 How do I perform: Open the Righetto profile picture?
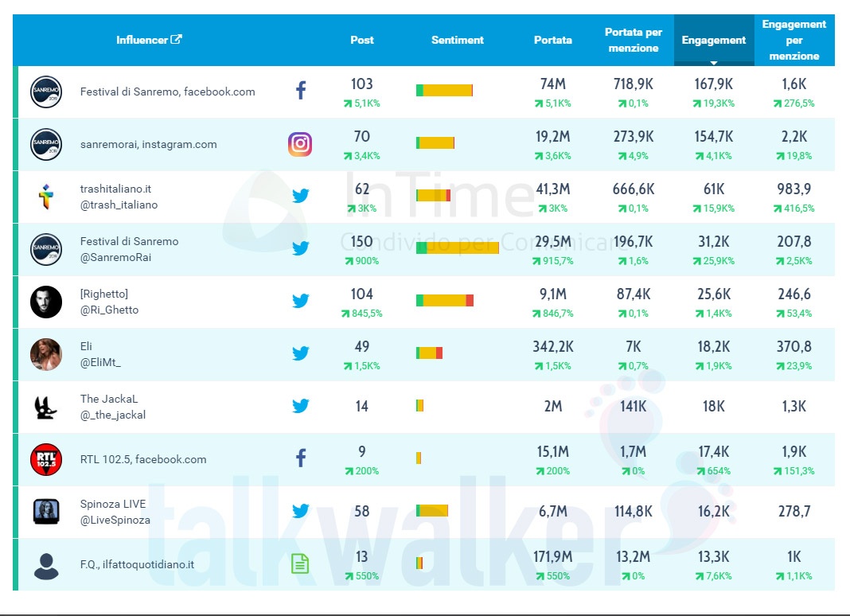point(46,302)
